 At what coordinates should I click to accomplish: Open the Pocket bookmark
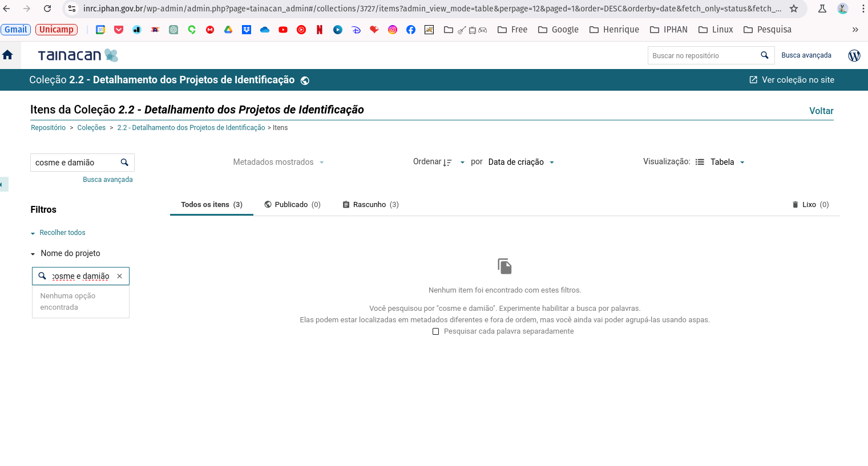pos(119,30)
